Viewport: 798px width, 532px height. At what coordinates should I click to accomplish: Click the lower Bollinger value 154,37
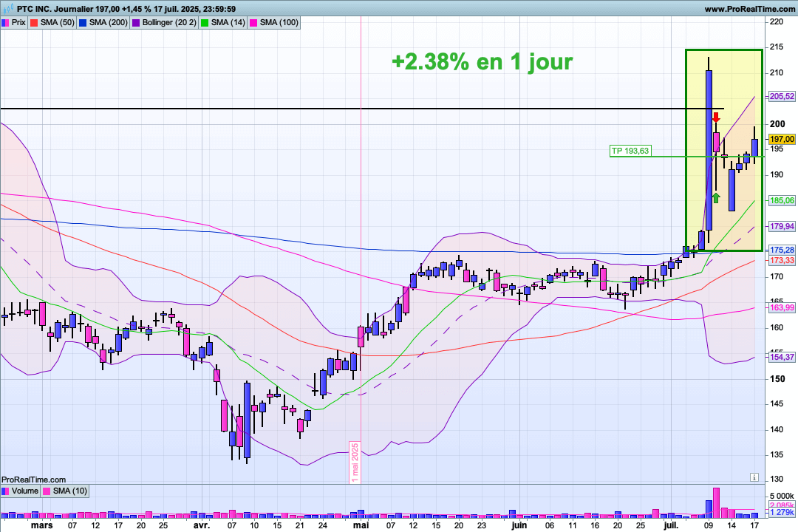(x=782, y=357)
